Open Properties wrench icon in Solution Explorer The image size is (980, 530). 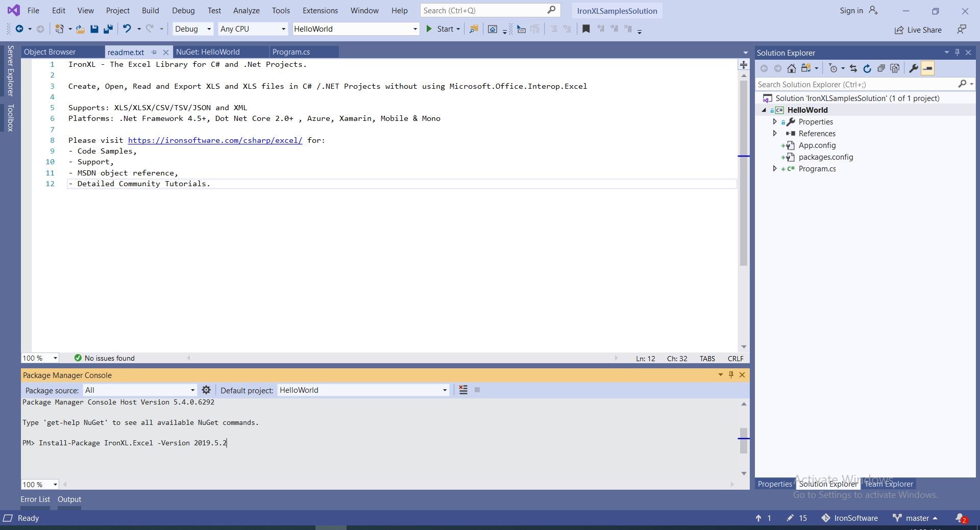(914, 68)
